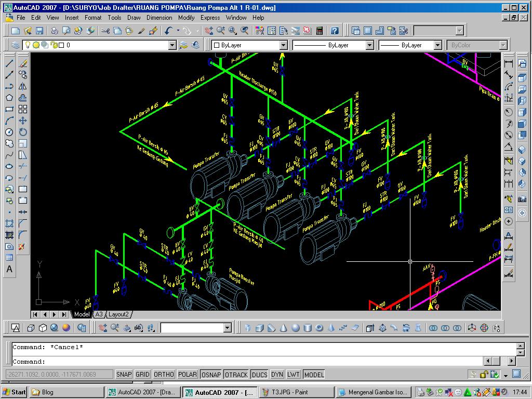532x399 pixels.
Task: Select the Sphere tool on the Modeling toolbar
Action: 295,328
